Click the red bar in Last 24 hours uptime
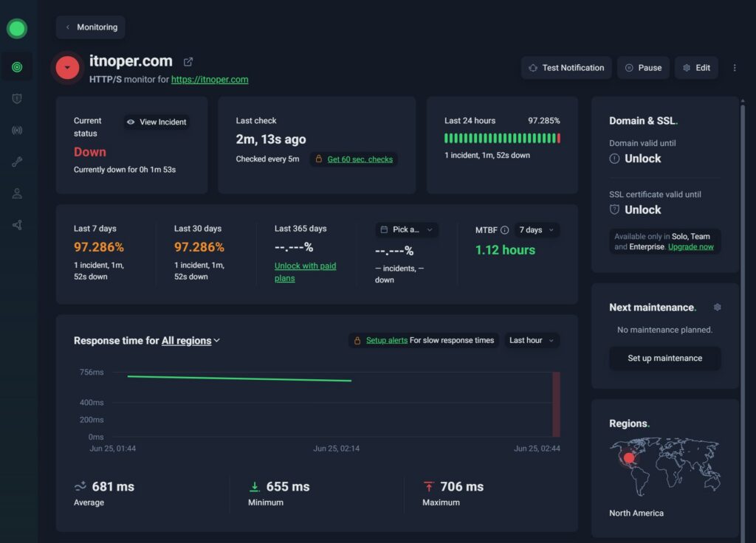756x543 pixels. pos(559,138)
